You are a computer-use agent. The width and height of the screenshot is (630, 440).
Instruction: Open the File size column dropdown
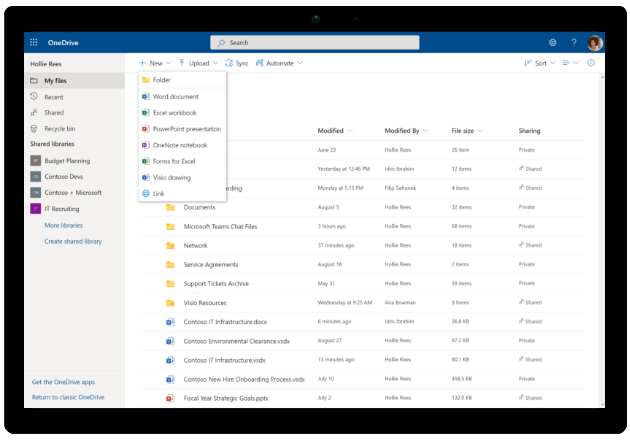[480, 131]
